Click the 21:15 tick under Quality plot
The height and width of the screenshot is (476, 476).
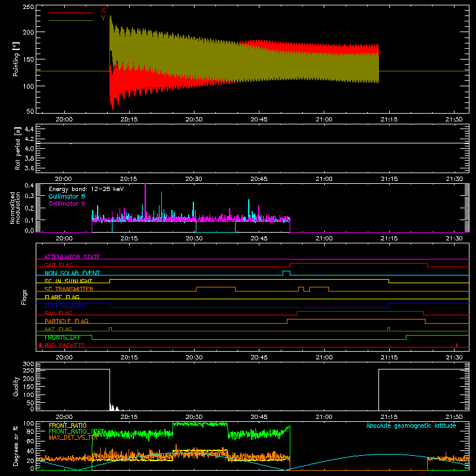coord(389,417)
